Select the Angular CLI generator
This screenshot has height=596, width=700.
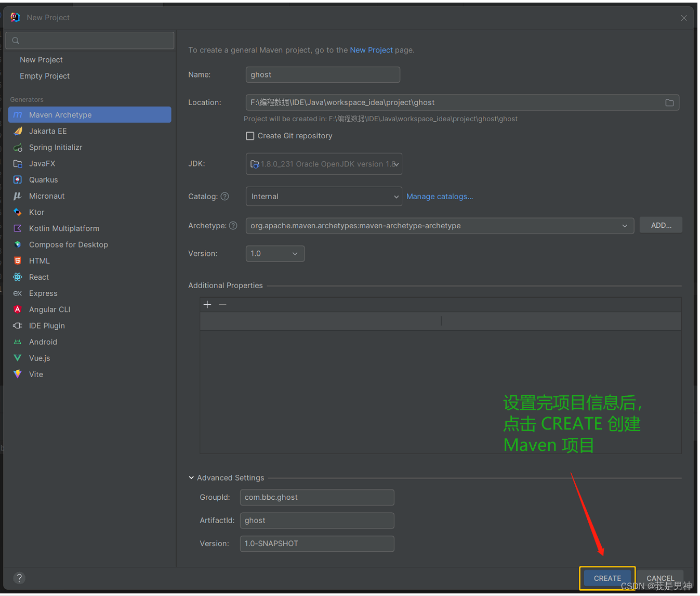pyautogui.click(x=90, y=309)
